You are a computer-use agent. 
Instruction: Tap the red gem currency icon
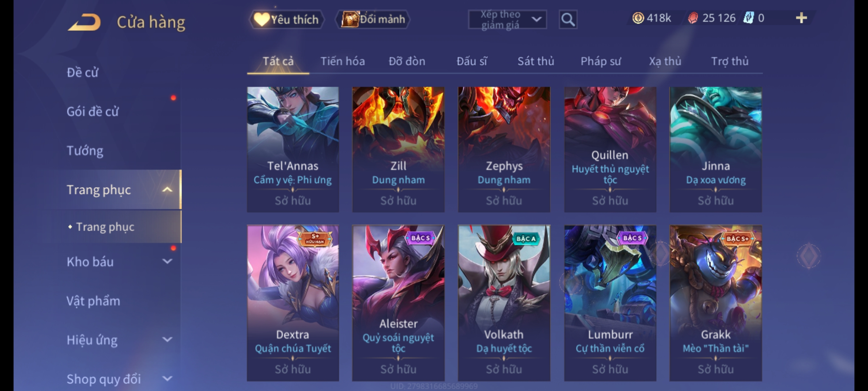[x=693, y=18]
